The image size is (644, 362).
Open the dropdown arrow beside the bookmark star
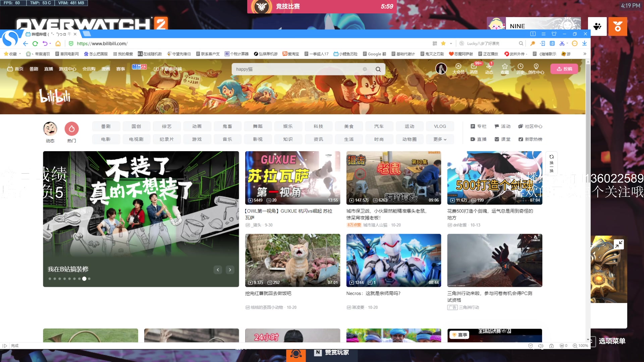451,44
